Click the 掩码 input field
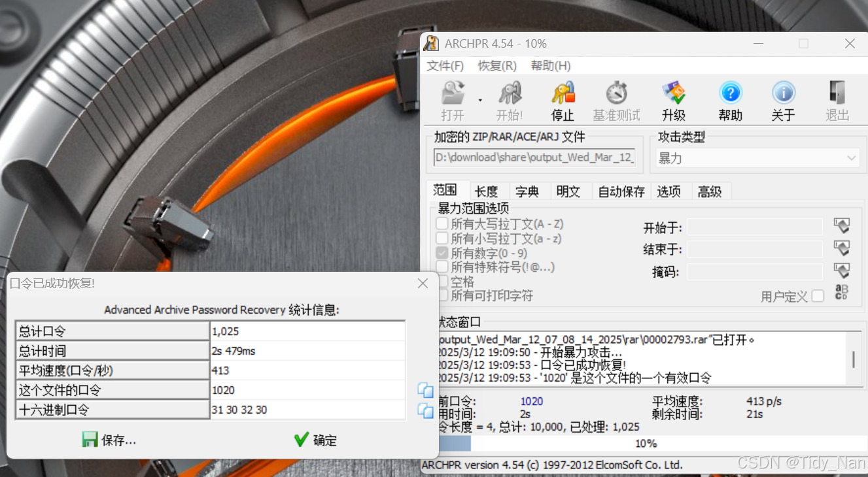Viewport: 868px width, 477px height. [x=755, y=271]
